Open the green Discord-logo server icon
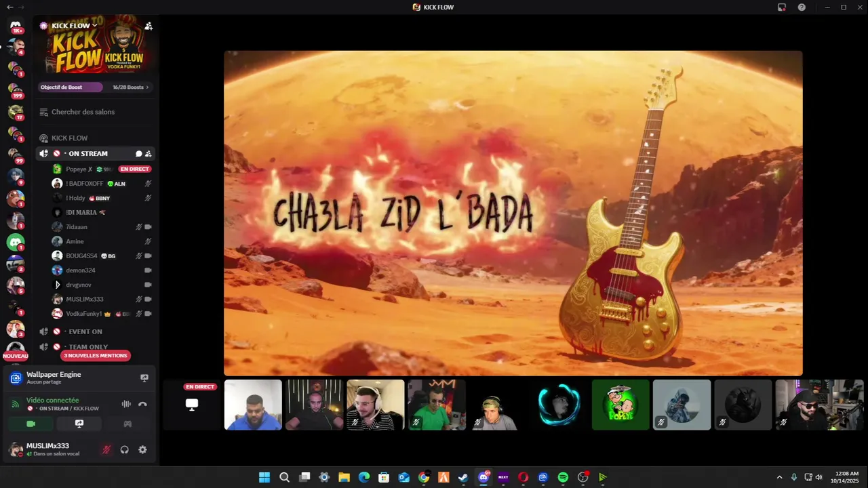Screen dimensions: 868x488 pos(16,242)
